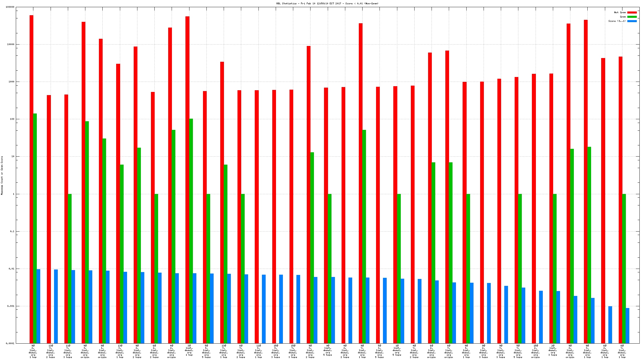This screenshot has height=362, width=644.
Task: Click the Message Count y-axis label
Action: [x=2, y=176]
